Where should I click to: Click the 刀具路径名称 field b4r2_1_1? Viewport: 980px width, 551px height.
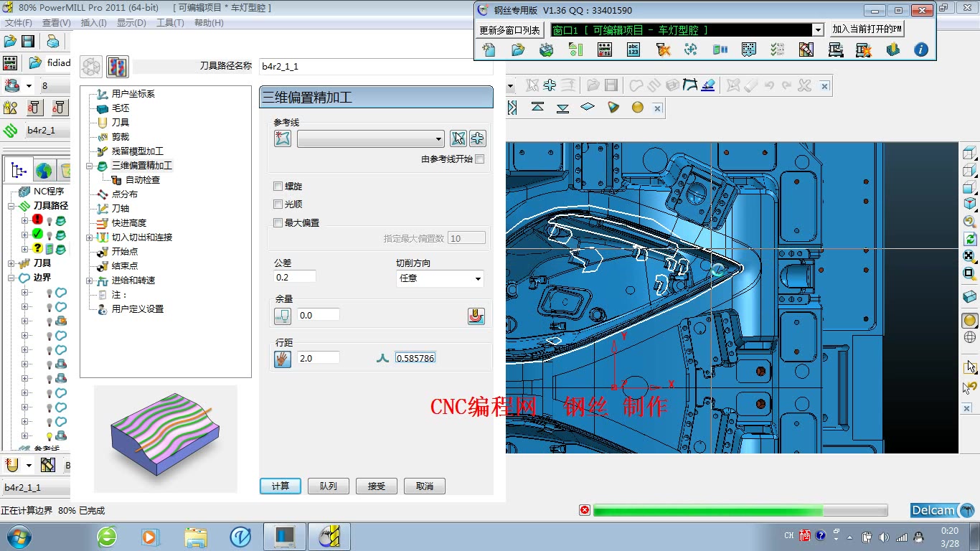[376, 66]
